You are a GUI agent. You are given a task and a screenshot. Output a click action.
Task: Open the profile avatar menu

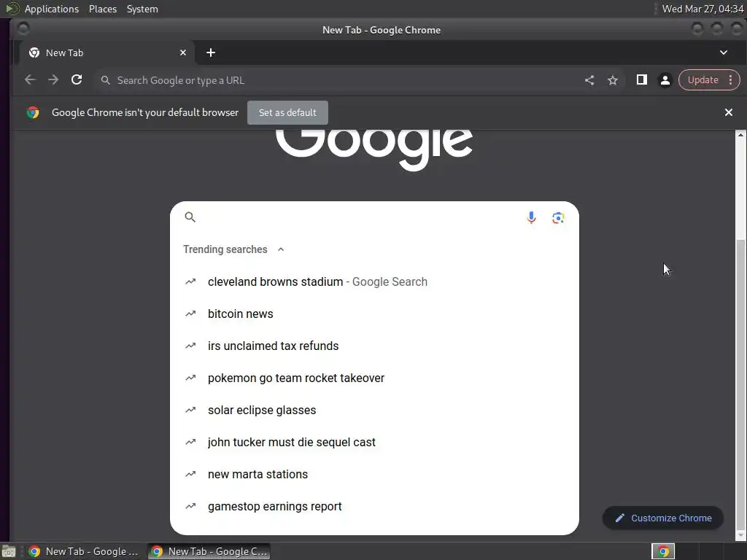point(665,80)
